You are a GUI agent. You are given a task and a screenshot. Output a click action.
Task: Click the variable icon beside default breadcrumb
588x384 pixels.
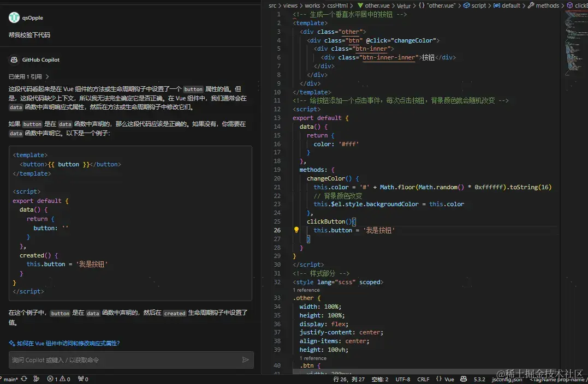pyautogui.click(x=496, y=5)
